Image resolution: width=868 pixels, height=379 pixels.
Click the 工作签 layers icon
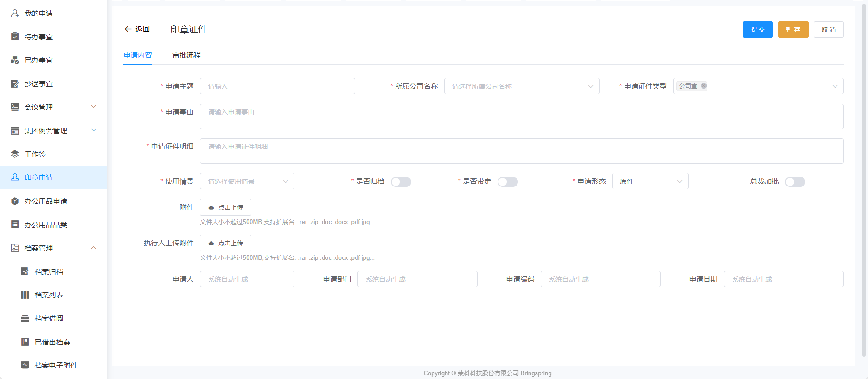[15, 154]
